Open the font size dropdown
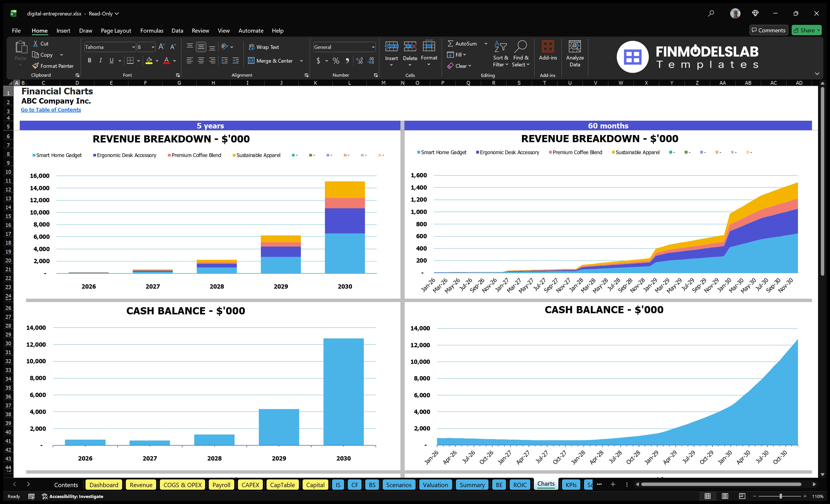The height and width of the screenshot is (504, 830). pos(153,47)
